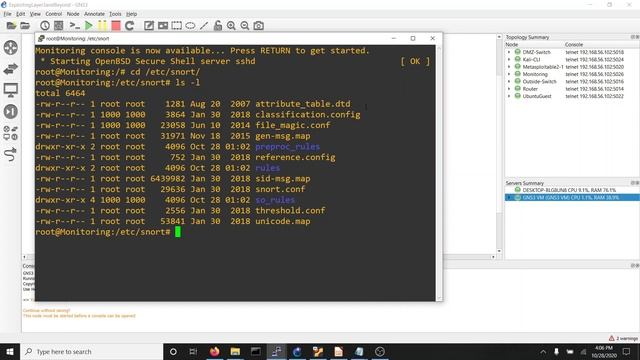This screenshot has height=360, width=640.
Task: Browse all devices sidebar icon
Action: click(x=11, y=133)
